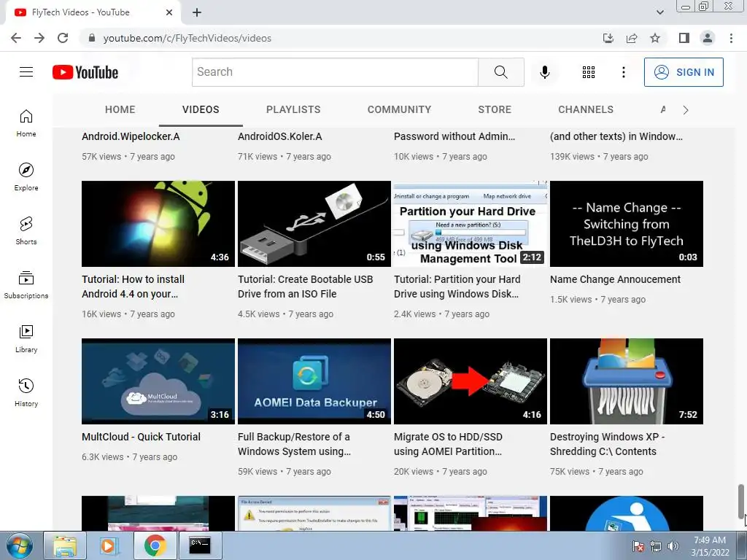Open 'MultCloud - Quick Tutorial' title
Screen dimensions: 747x560
pyautogui.click(x=141, y=437)
